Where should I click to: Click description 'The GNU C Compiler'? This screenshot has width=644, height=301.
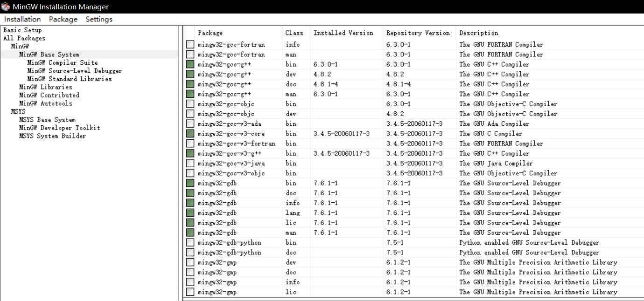(491, 134)
